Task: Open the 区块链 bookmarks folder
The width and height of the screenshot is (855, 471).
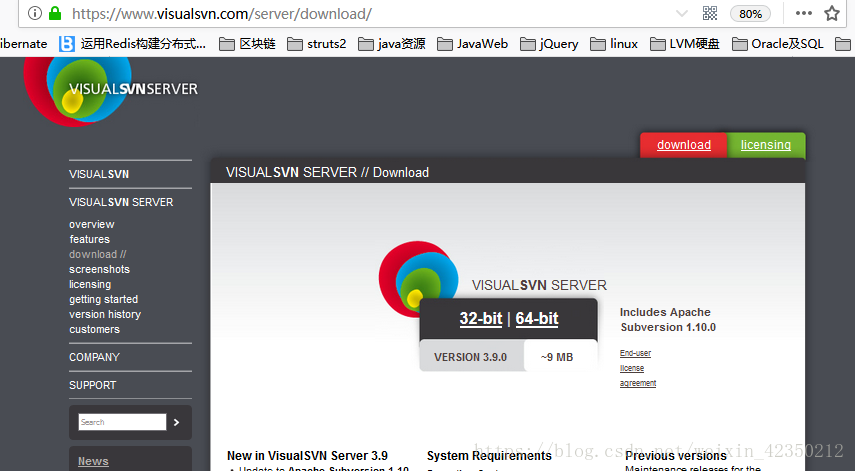Action: point(247,44)
